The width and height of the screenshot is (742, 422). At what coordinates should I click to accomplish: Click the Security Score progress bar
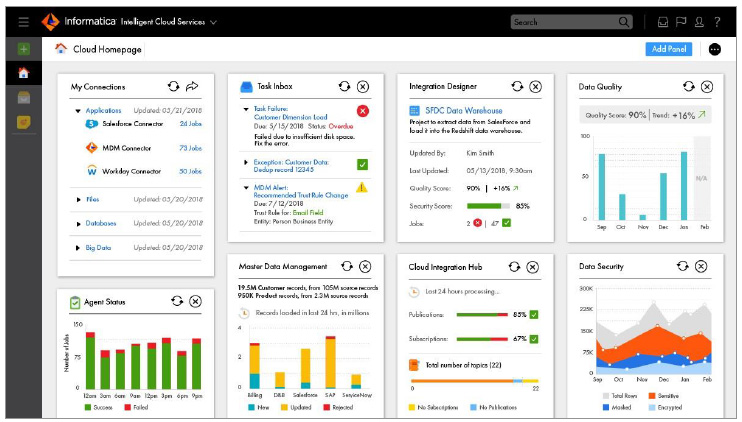click(x=488, y=206)
